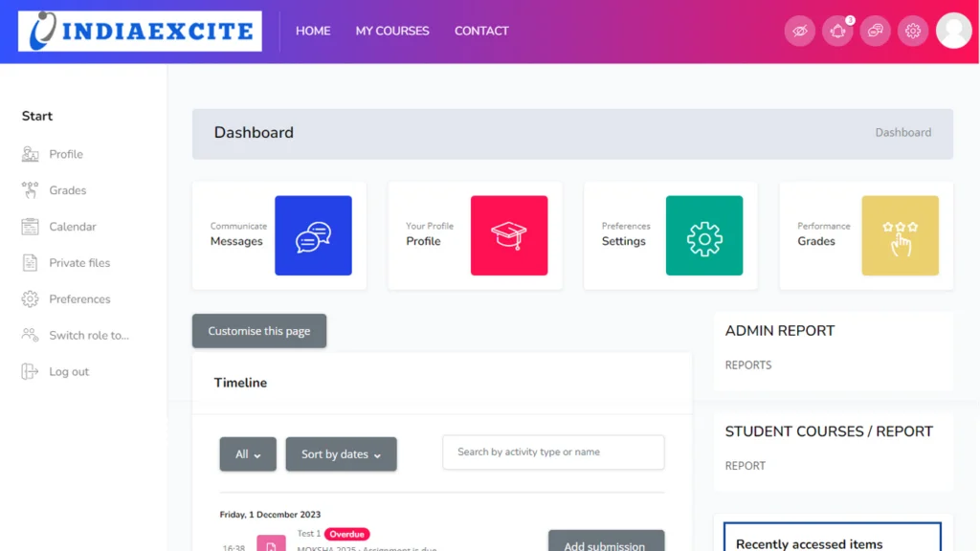
Task: Click the Customise this page button
Action: 259,331
